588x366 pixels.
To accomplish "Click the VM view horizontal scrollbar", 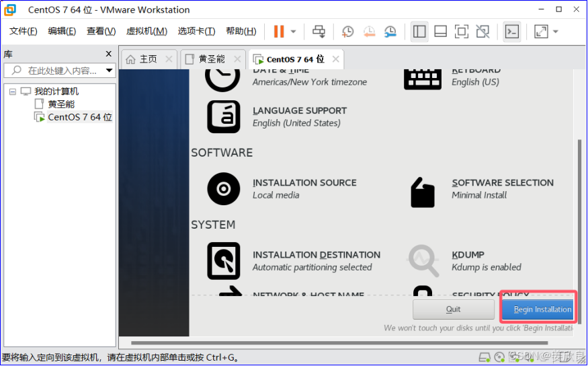I will [x=339, y=342].
